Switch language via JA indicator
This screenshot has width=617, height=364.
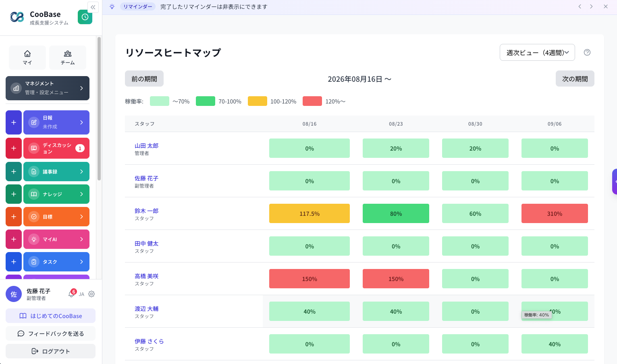81,294
